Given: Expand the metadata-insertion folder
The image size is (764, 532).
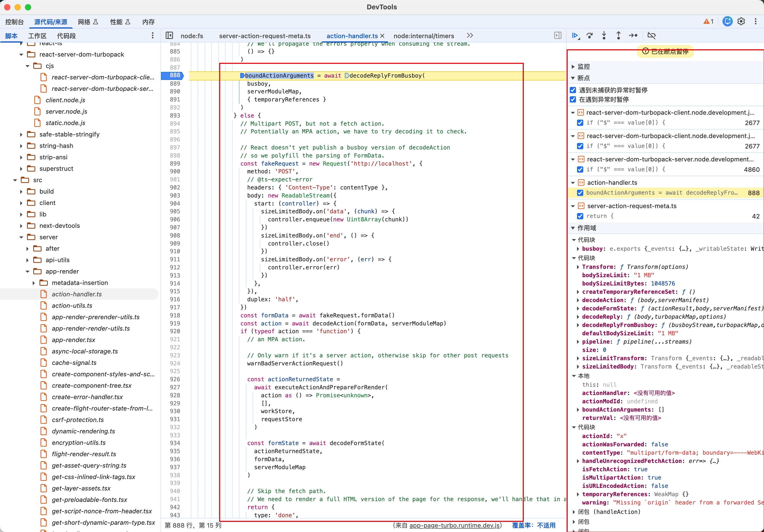Looking at the screenshot, I should point(33,283).
